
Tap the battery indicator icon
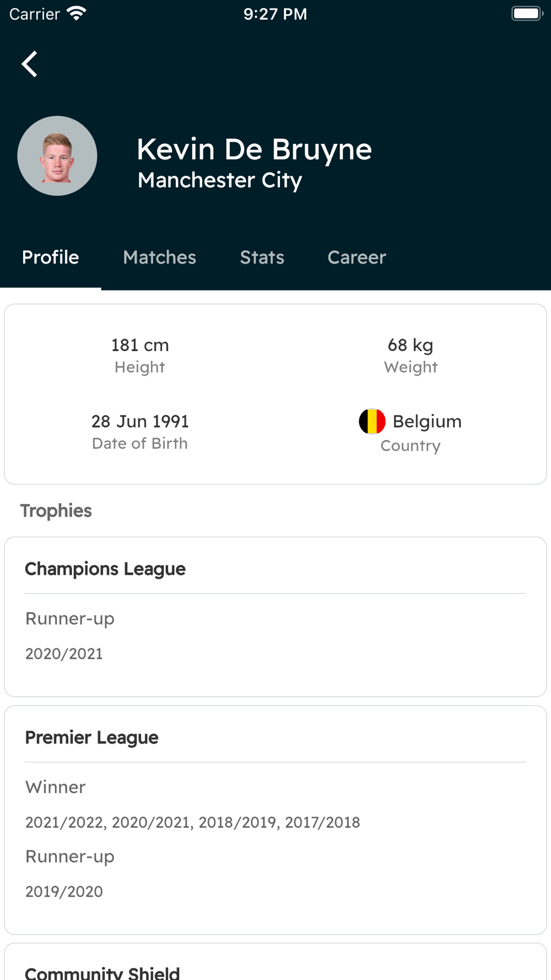(x=527, y=13)
